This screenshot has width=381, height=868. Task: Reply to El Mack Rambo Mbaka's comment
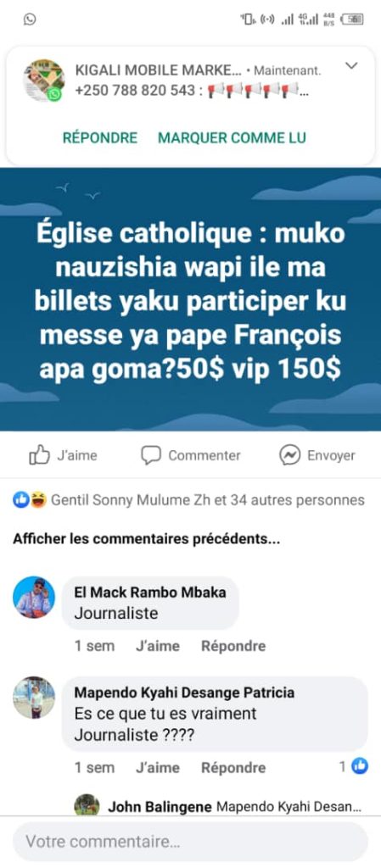[x=233, y=646]
